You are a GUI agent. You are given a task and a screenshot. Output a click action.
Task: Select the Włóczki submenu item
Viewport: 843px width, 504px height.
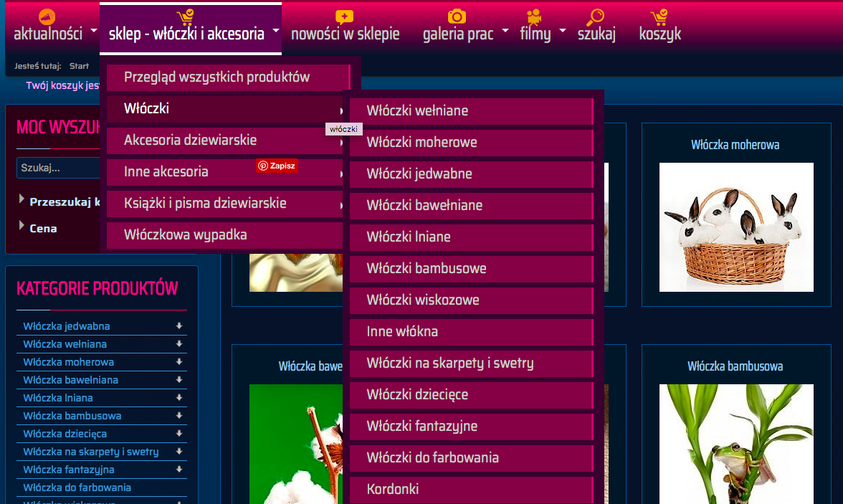pos(225,109)
